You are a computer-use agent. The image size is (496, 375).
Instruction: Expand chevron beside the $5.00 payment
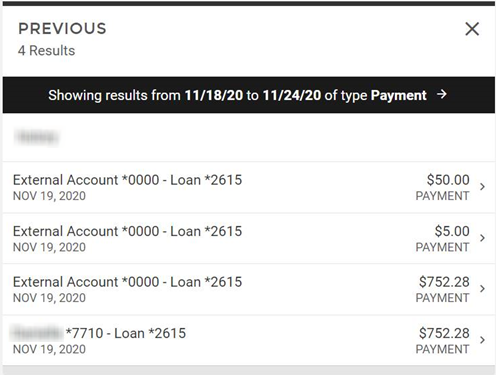click(x=482, y=238)
